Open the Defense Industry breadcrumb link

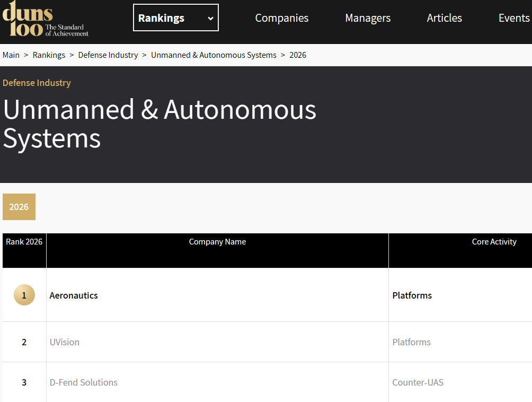(108, 55)
